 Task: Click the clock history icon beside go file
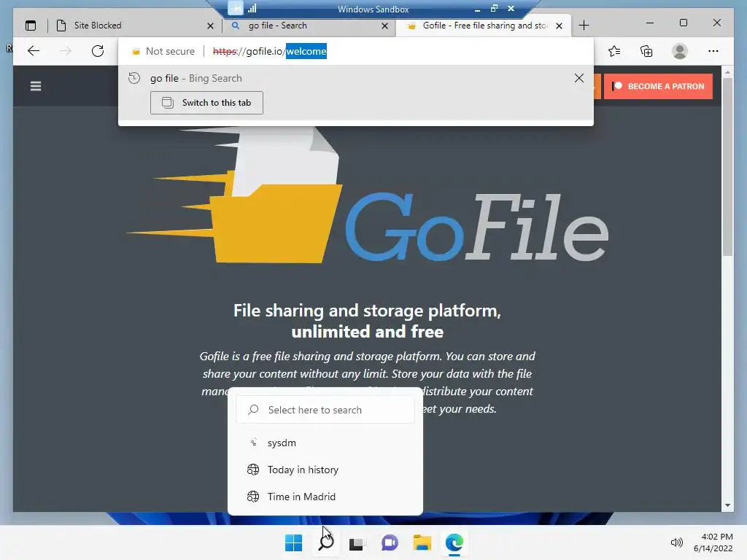click(134, 78)
